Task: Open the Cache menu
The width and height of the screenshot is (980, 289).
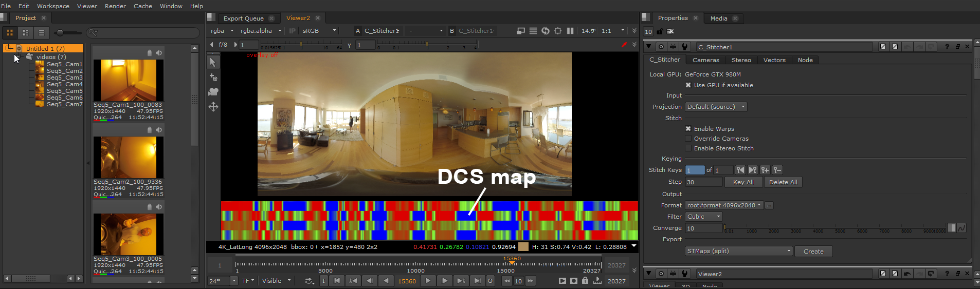Action: click(143, 6)
